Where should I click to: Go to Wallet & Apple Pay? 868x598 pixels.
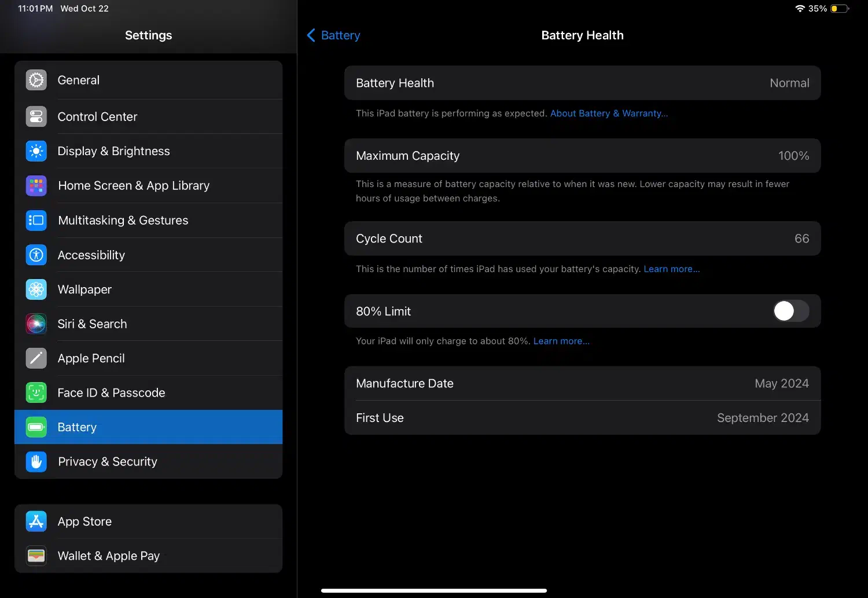149,556
